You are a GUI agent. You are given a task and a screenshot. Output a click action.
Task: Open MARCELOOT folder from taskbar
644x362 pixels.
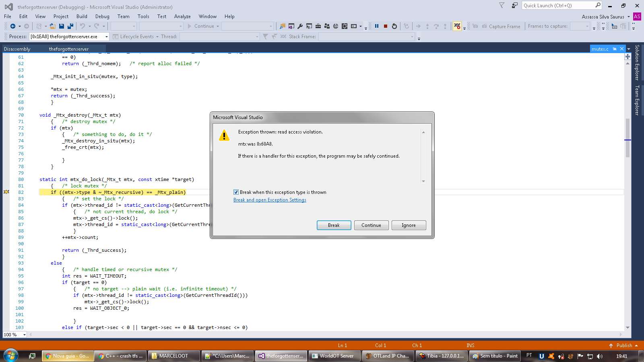pos(174,356)
